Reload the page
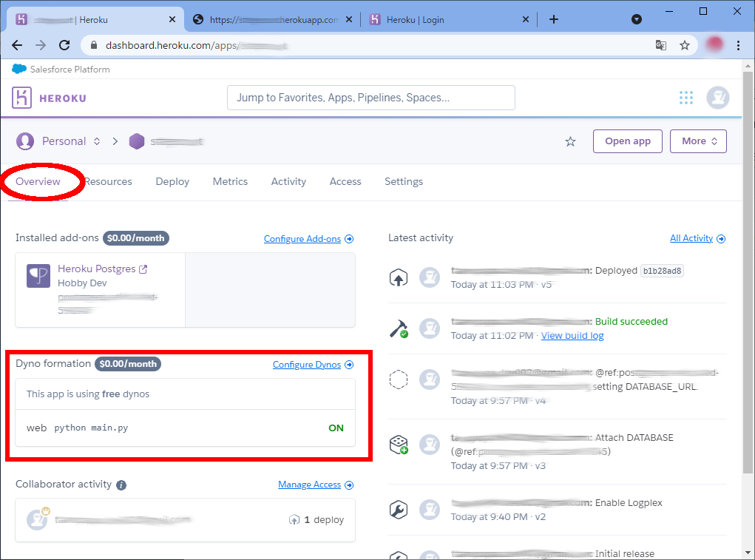This screenshot has width=755, height=560. click(x=64, y=45)
